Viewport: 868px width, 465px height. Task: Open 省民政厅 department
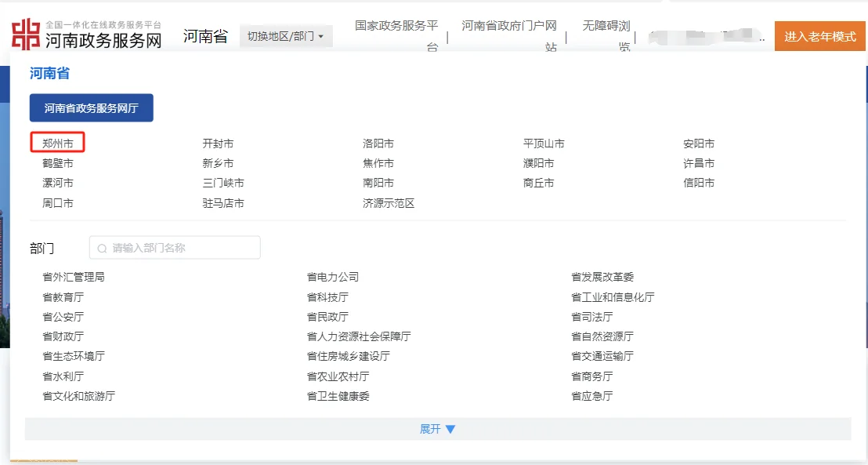327,317
